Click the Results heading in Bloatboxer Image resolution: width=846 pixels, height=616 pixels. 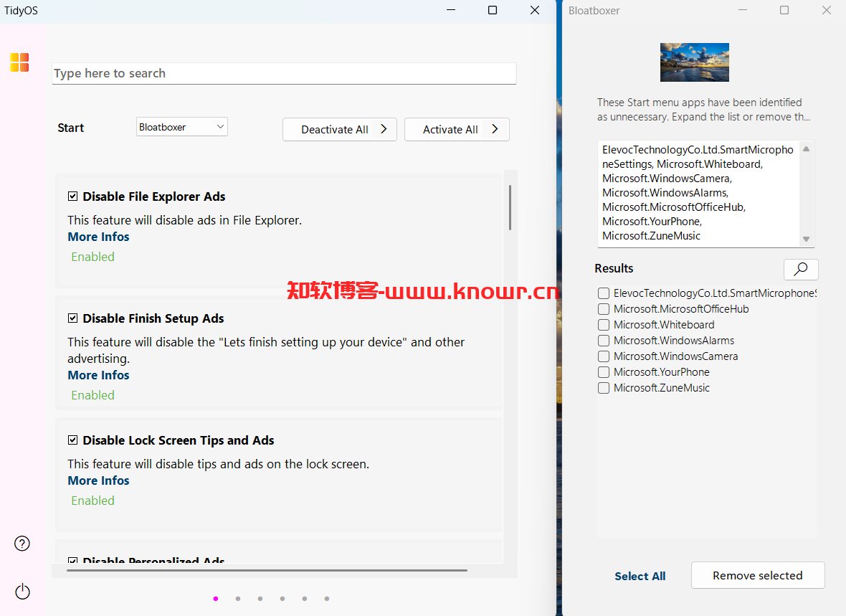[x=614, y=268]
